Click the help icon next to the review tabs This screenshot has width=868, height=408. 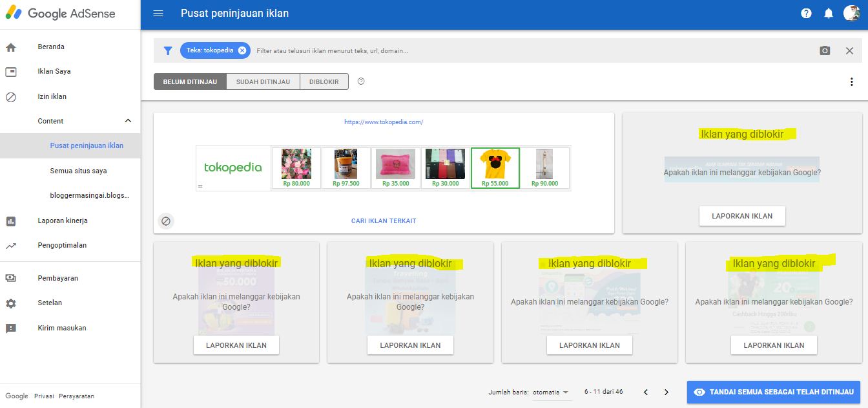click(x=361, y=81)
